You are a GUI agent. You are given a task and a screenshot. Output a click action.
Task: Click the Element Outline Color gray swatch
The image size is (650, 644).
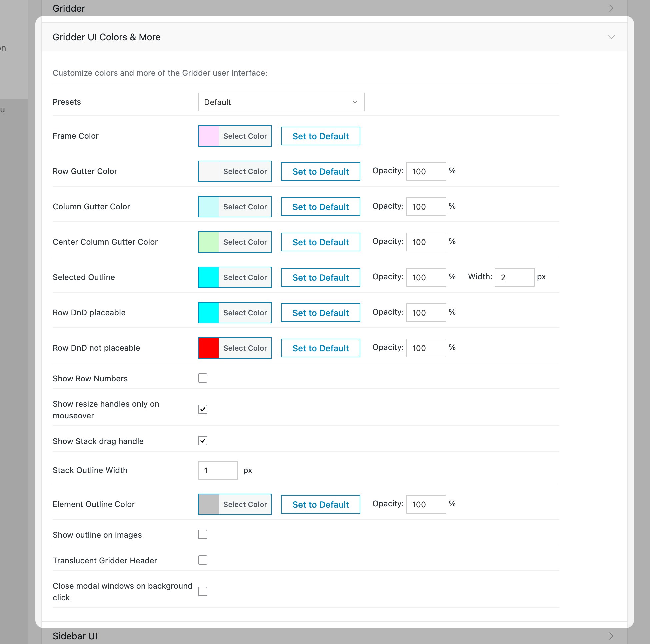(209, 504)
